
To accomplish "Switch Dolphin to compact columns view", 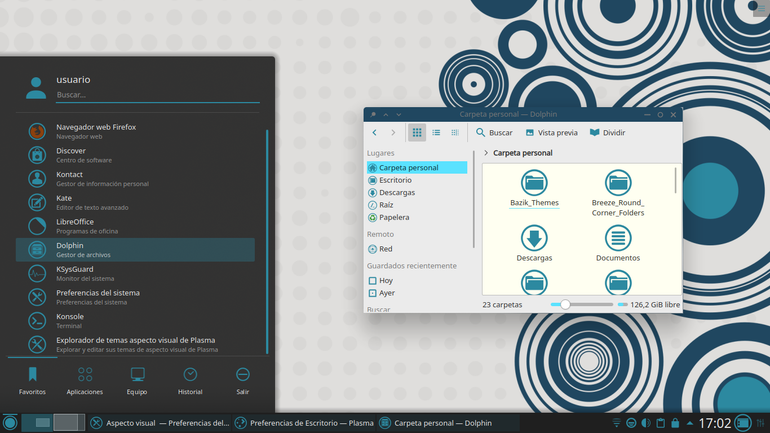I will [x=455, y=133].
